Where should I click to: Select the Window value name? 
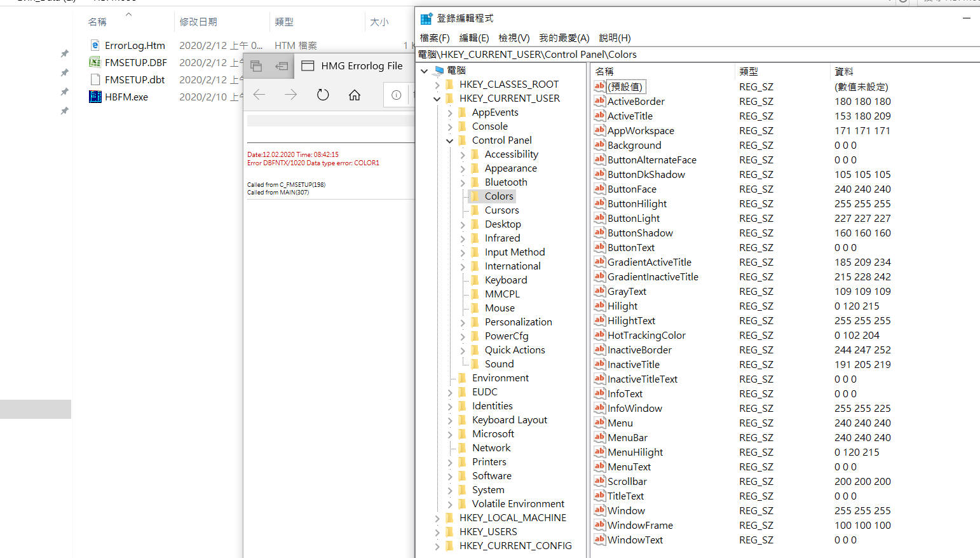click(626, 510)
